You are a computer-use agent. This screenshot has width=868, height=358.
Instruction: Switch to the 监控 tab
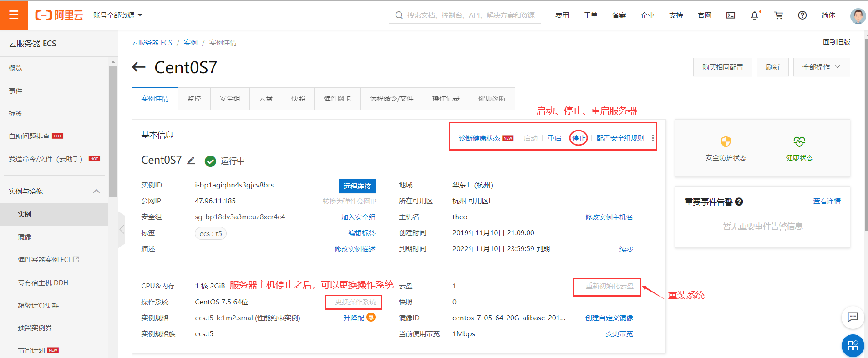click(x=194, y=99)
